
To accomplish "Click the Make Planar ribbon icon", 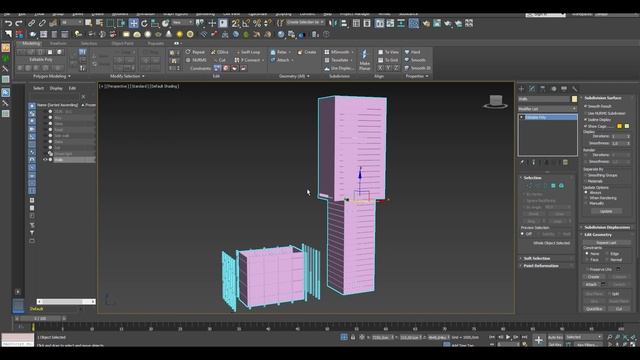I will click(364, 60).
